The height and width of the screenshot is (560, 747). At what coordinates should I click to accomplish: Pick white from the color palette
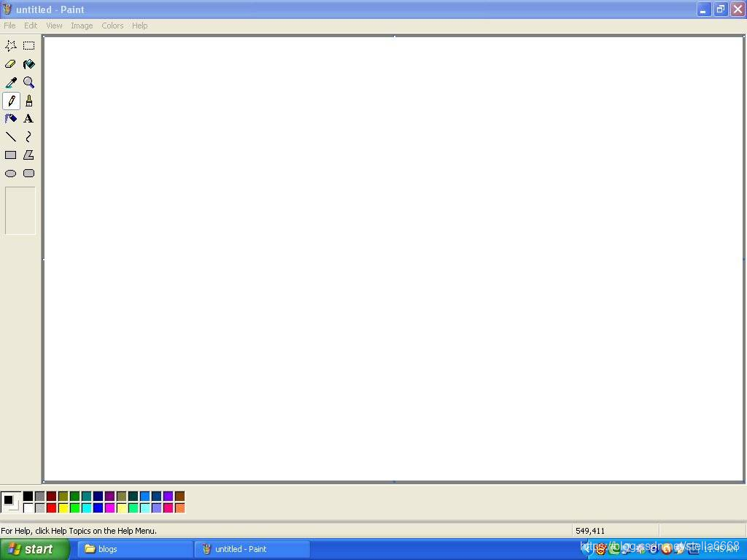click(28, 508)
